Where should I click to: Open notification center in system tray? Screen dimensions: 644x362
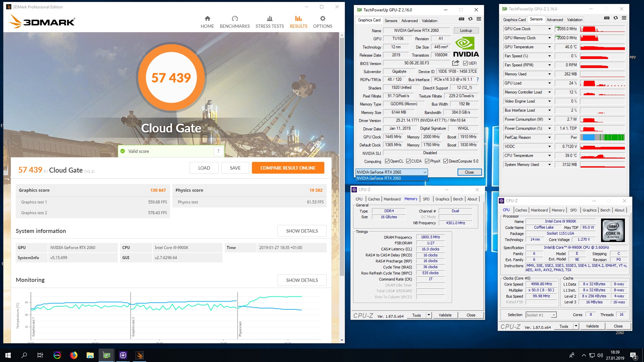[x=634, y=355]
